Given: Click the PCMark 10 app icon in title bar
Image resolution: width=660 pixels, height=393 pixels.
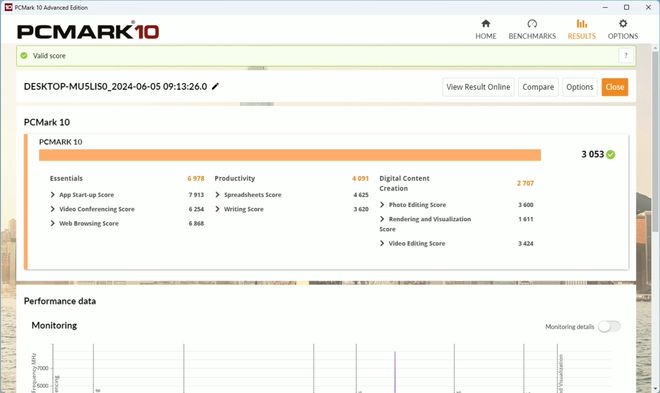Looking at the screenshot, I should (x=8, y=7).
